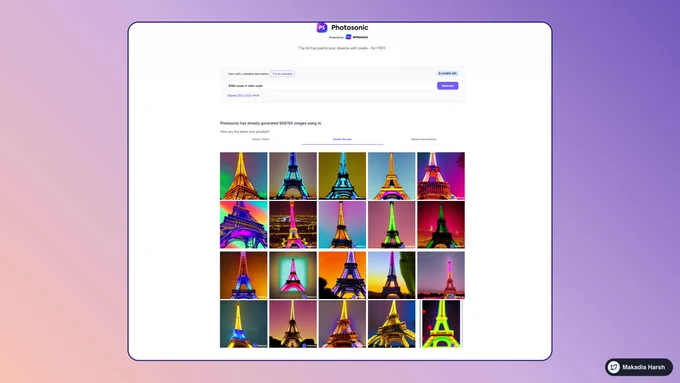Open yellow-blue tower on dark teal background image

244,324
